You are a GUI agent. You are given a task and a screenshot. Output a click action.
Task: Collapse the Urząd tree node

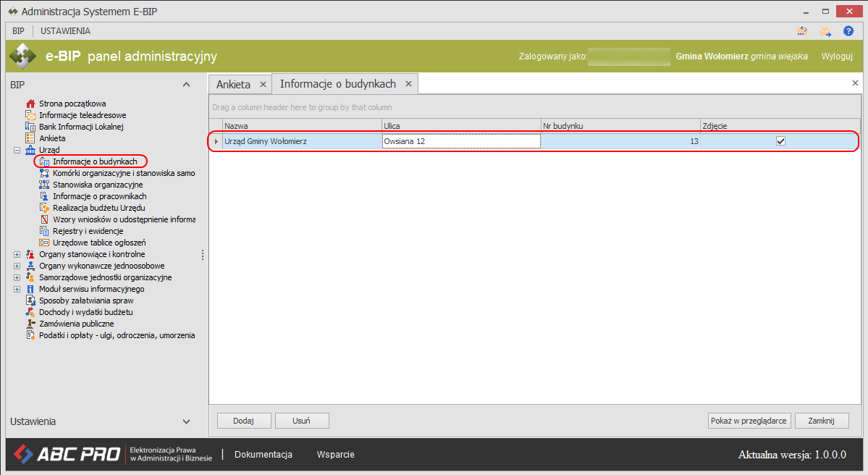(17, 150)
